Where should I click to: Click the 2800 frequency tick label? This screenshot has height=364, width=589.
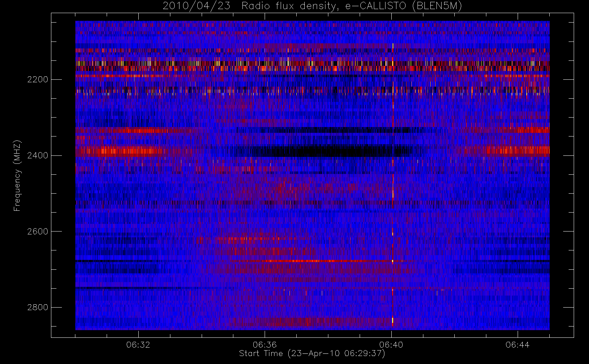pos(38,307)
